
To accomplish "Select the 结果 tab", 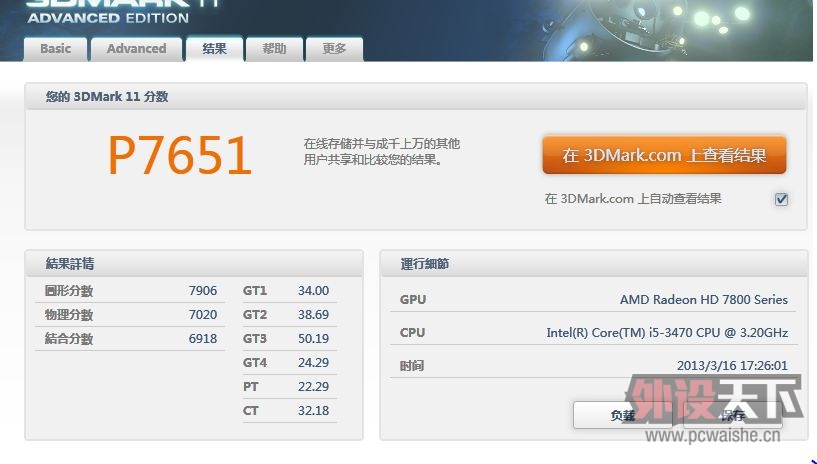I will pyautogui.click(x=214, y=49).
